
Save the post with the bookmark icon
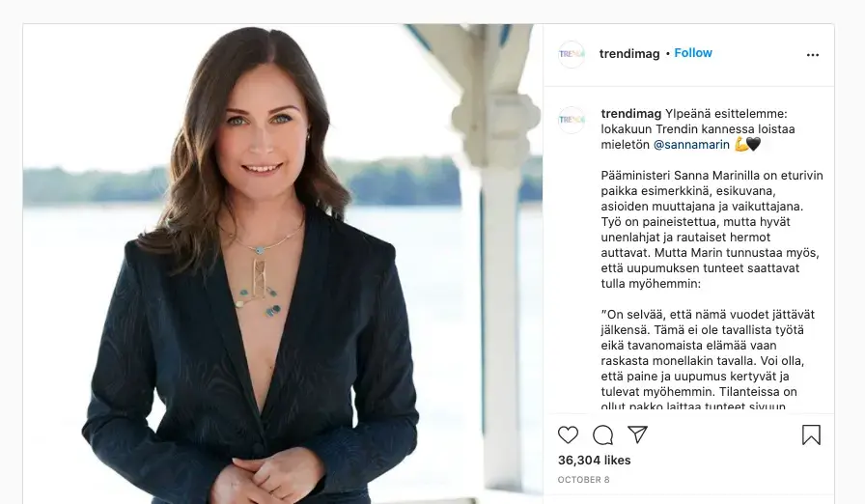tap(811, 434)
